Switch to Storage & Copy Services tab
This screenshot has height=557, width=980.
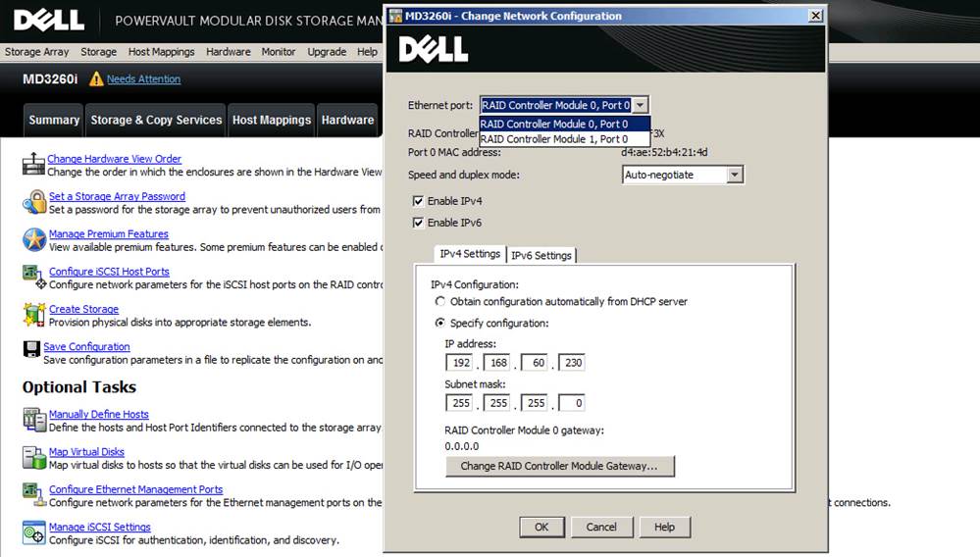coord(156,120)
